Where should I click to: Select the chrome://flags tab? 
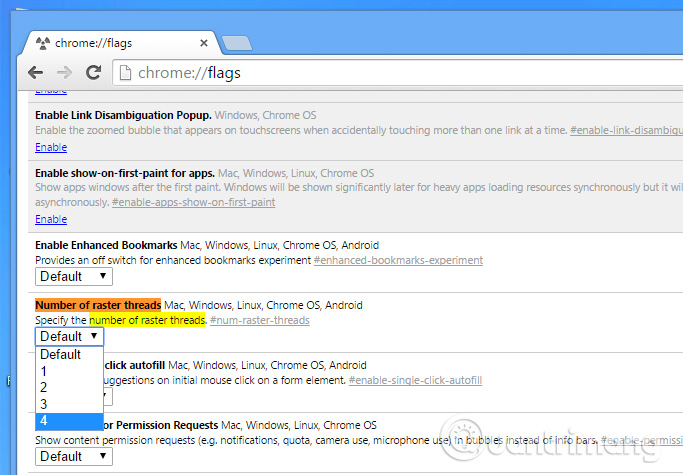(x=118, y=43)
